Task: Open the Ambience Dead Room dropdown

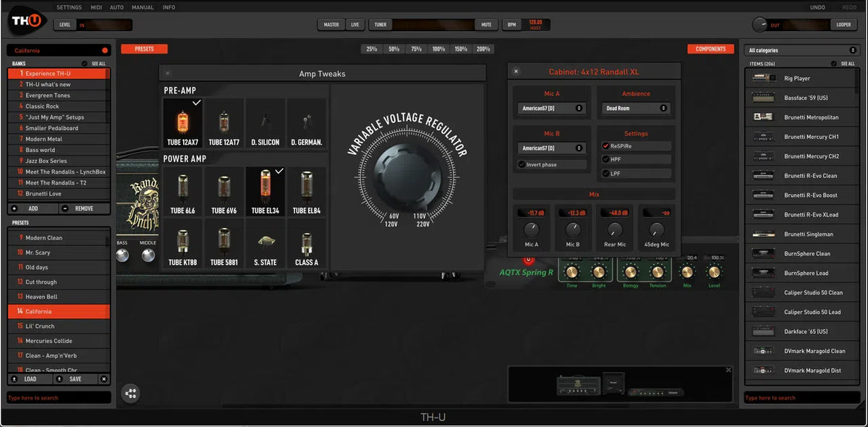Action: coord(635,106)
